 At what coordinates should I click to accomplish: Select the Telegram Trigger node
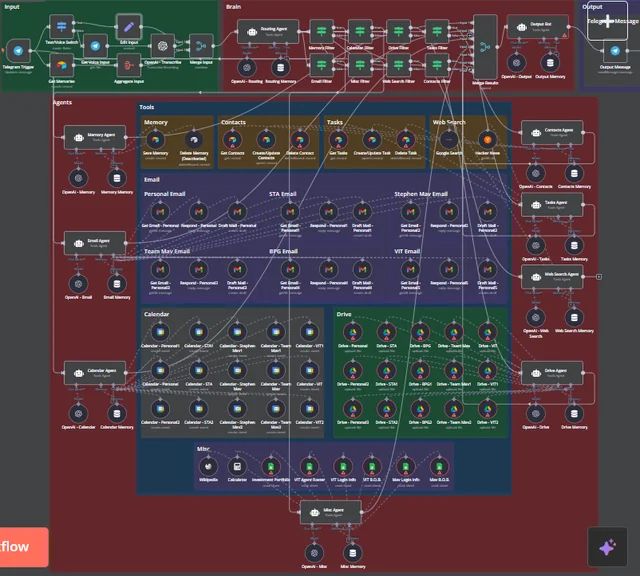point(17,50)
